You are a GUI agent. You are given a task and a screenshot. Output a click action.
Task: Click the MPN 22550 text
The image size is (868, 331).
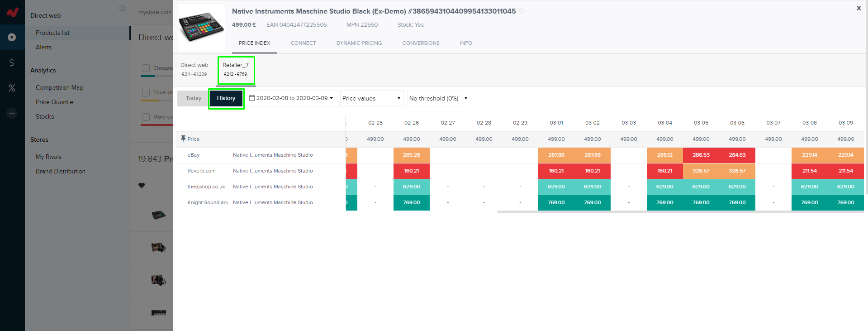(362, 25)
